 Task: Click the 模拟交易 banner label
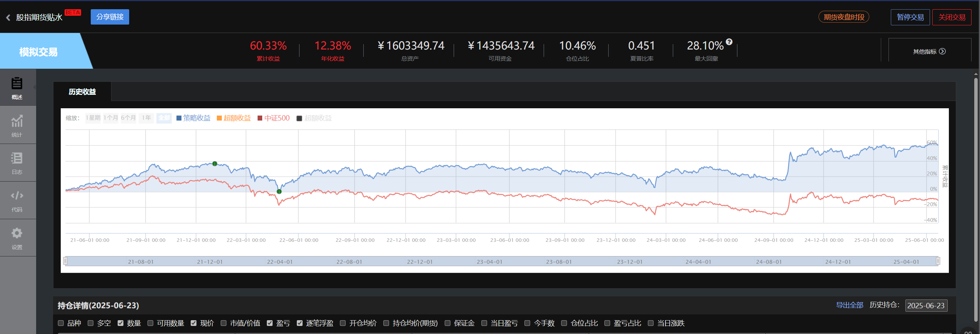click(x=38, y=52)
